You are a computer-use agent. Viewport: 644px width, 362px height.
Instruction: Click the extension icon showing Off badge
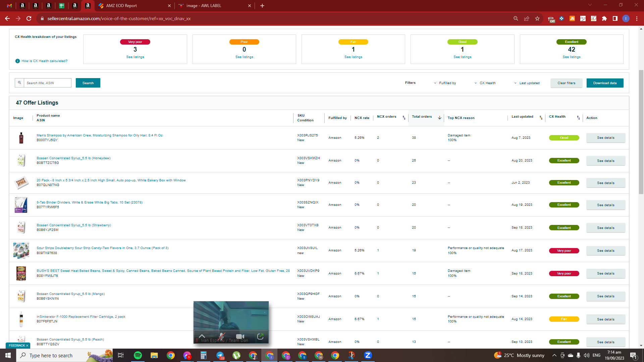pos(551,19)
